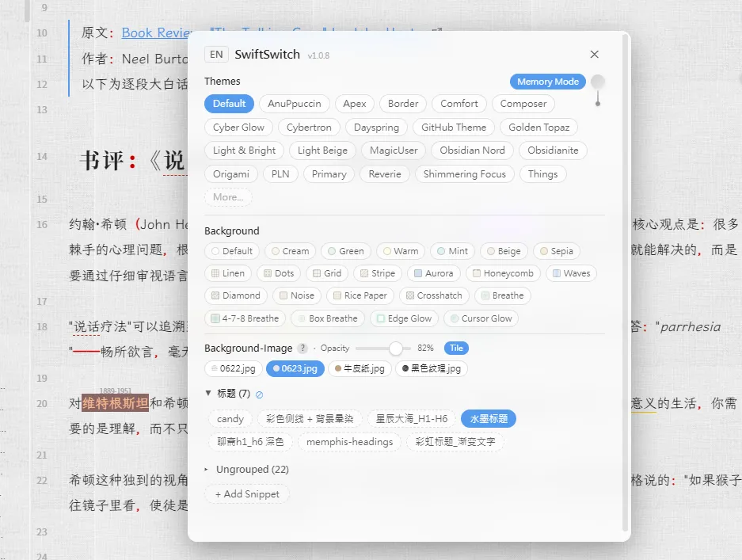The height and width of the screenshot is (560, 742).
Task: Apply the Grid pattern background
Action: [327, 273]
